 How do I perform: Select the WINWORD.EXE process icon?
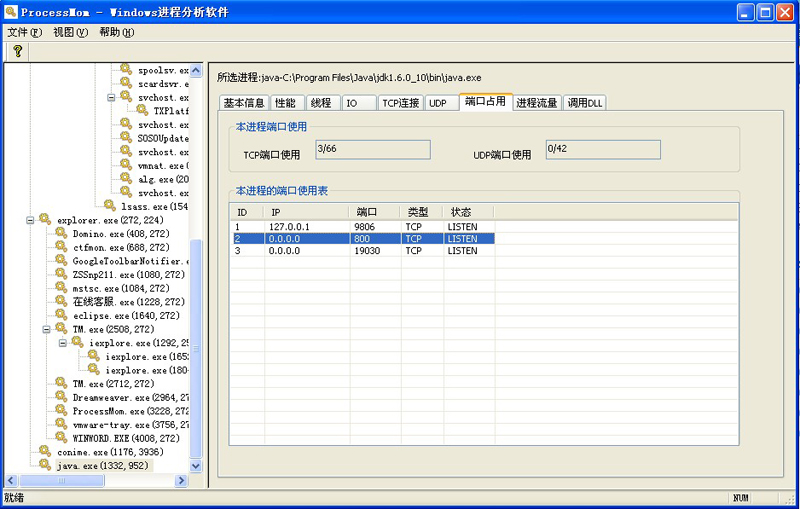pyautogui.click(x=61, y=438)
